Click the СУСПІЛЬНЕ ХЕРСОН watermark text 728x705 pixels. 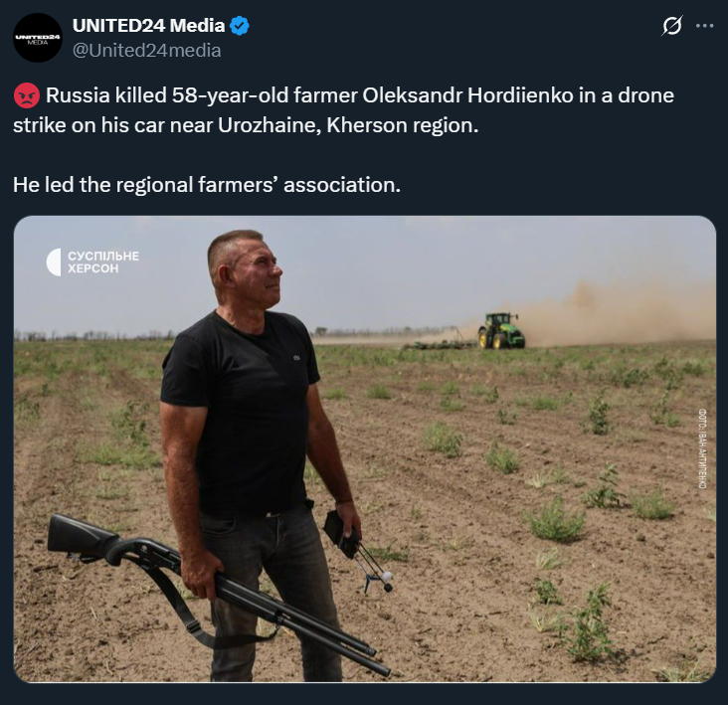(103, 263)
